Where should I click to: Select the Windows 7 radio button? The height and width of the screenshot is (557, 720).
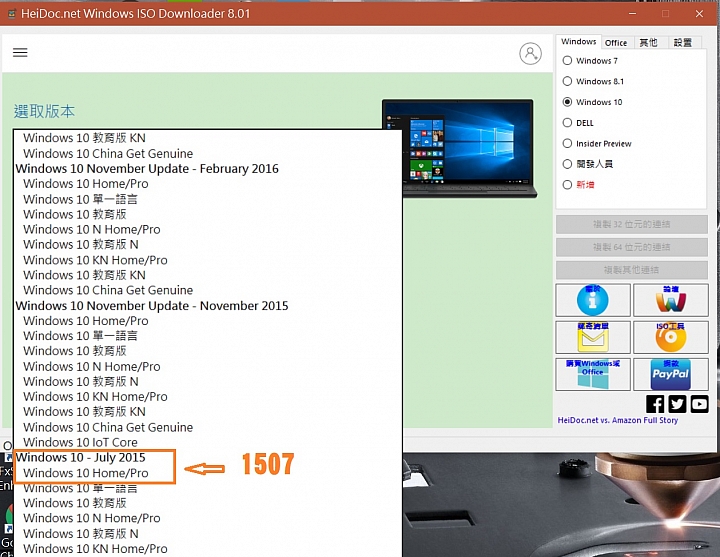[567, 61]
